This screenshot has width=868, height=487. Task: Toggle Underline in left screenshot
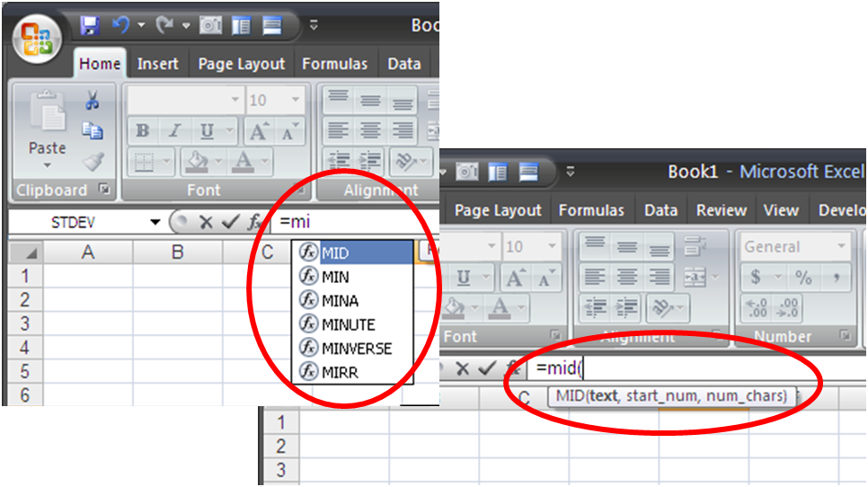pyautogui.click(x=207, y=131)
